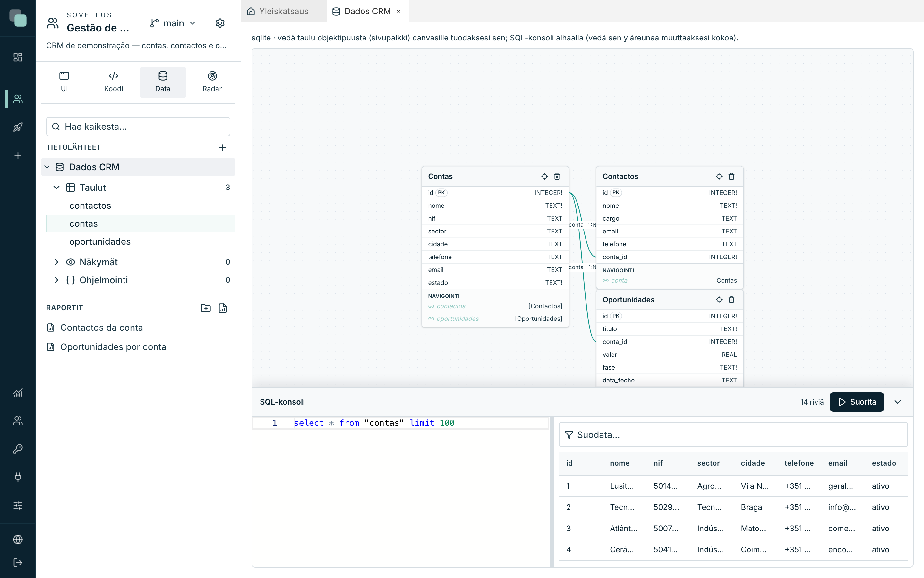Open the plug connections icon in left rail
The width and height of the screenshot is (924, 578).
18,477
